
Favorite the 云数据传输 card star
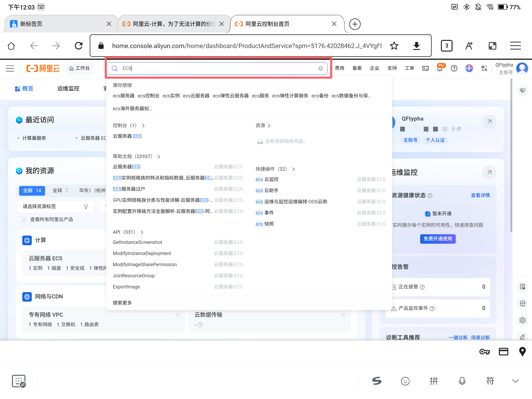[x=344, y=315]
